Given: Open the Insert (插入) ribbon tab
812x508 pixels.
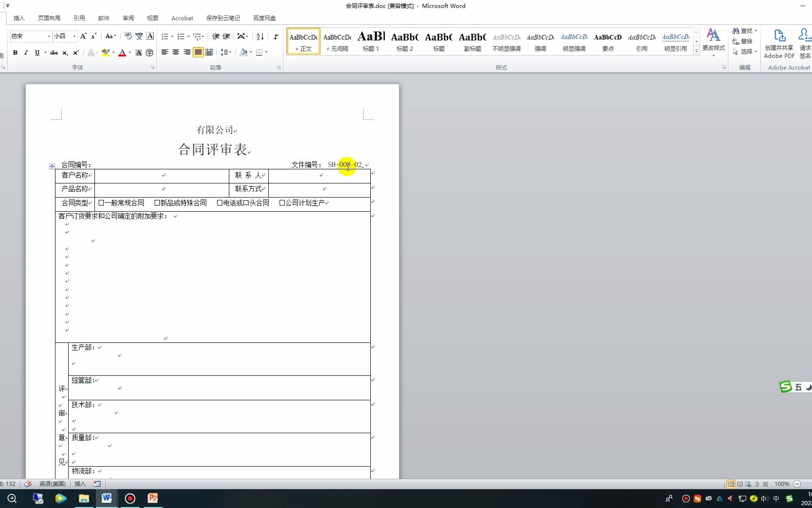Looking at the screenshot, I should [19, 18].
